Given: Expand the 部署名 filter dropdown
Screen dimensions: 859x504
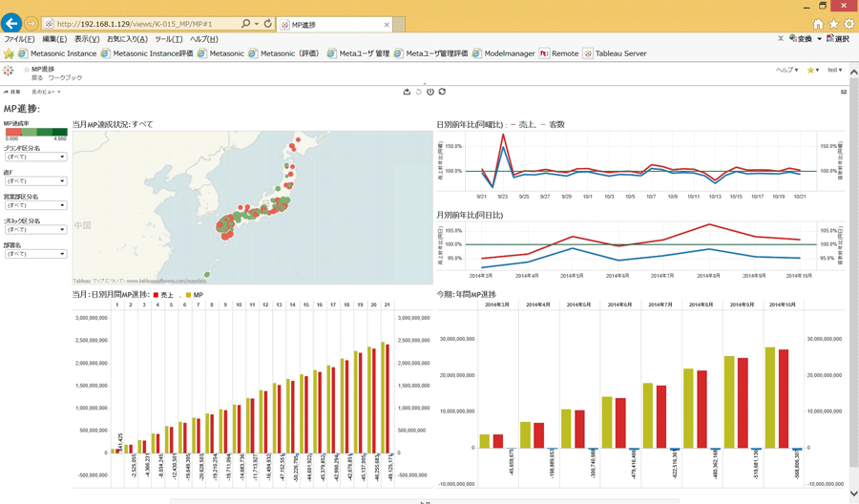Looking at the screenshot, I should coord(35,254).
